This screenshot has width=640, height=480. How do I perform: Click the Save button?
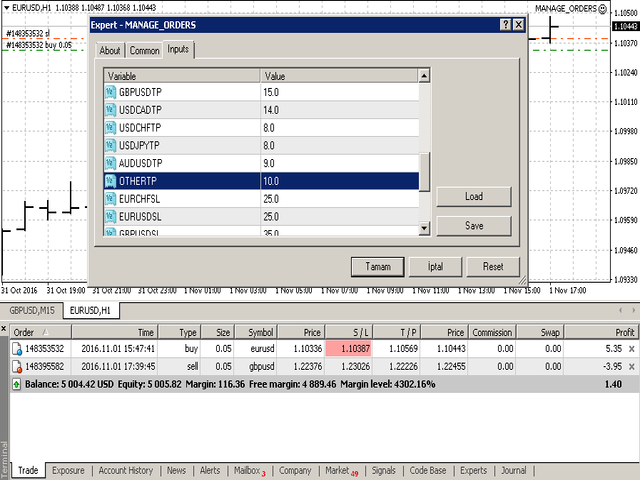pos(473,226)
